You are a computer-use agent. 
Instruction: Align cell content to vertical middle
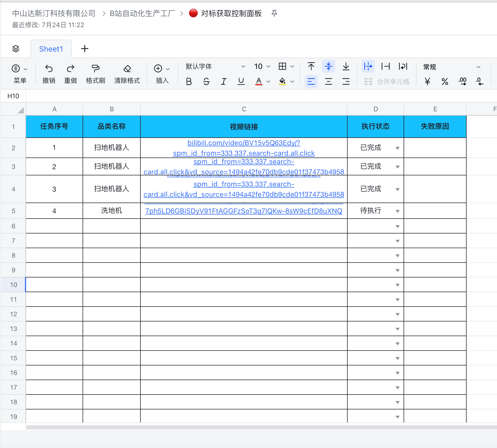(329, 66)
